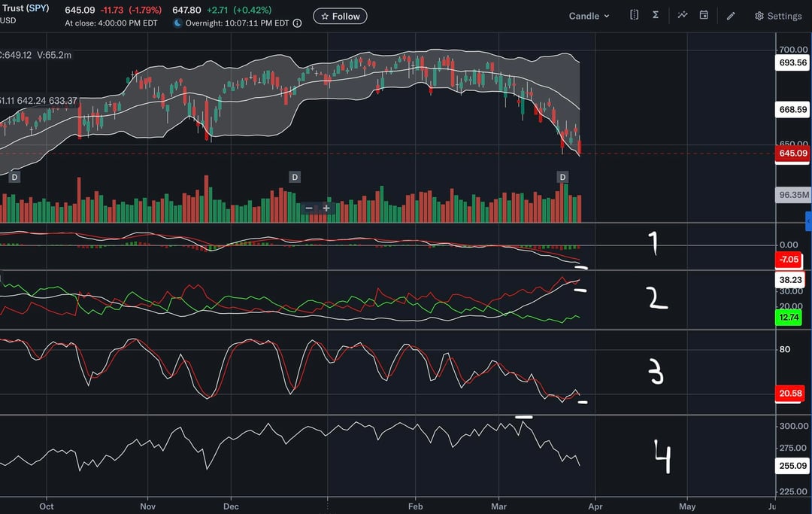The width and height of the screenshot is (812, 514).
Task: Click the Follow button for SPY
Action: [340, 16]
